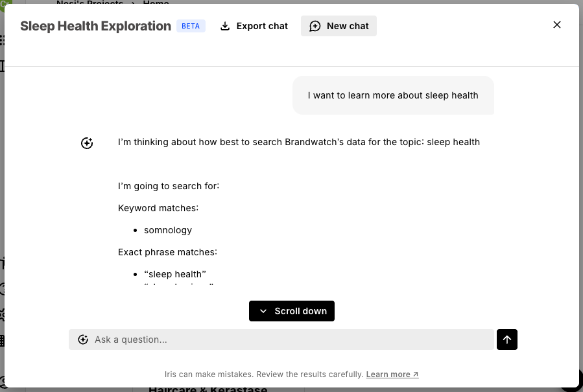583x392 pixels.
Task: Open the Learn more link
Action: coord(392,374)
